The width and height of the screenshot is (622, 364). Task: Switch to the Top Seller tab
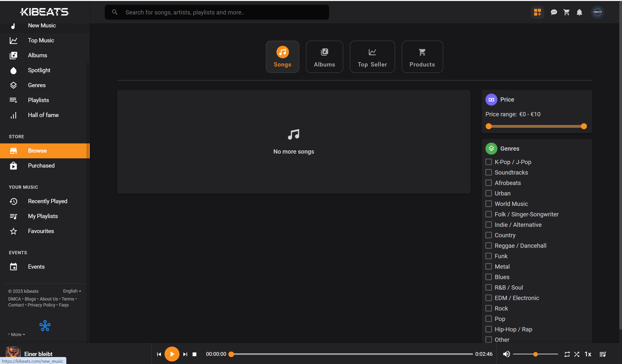372,57
